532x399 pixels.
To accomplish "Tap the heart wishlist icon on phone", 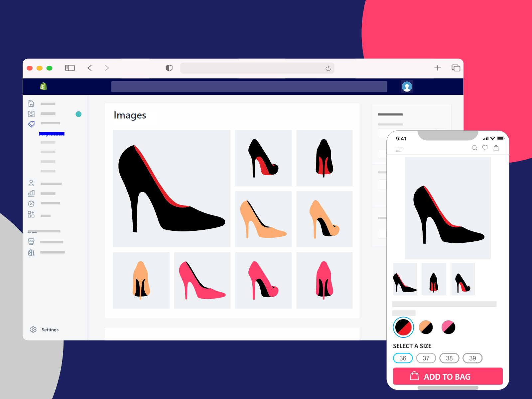I will pyautogui.click(x=485, y=148).
